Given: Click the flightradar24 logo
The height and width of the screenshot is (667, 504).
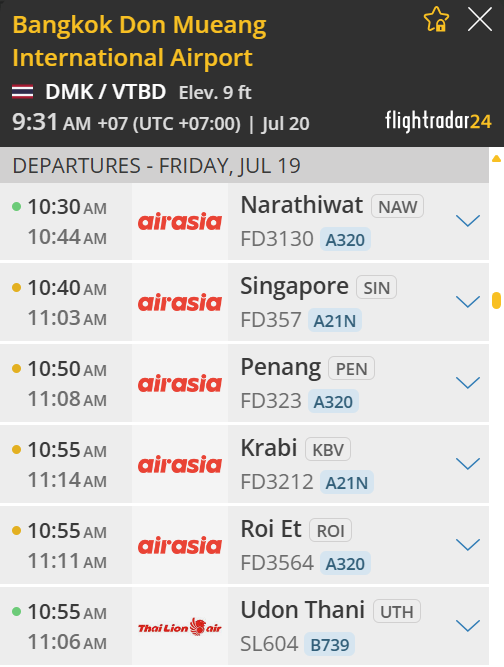Looking at the screenshot, I should [438, 121].
